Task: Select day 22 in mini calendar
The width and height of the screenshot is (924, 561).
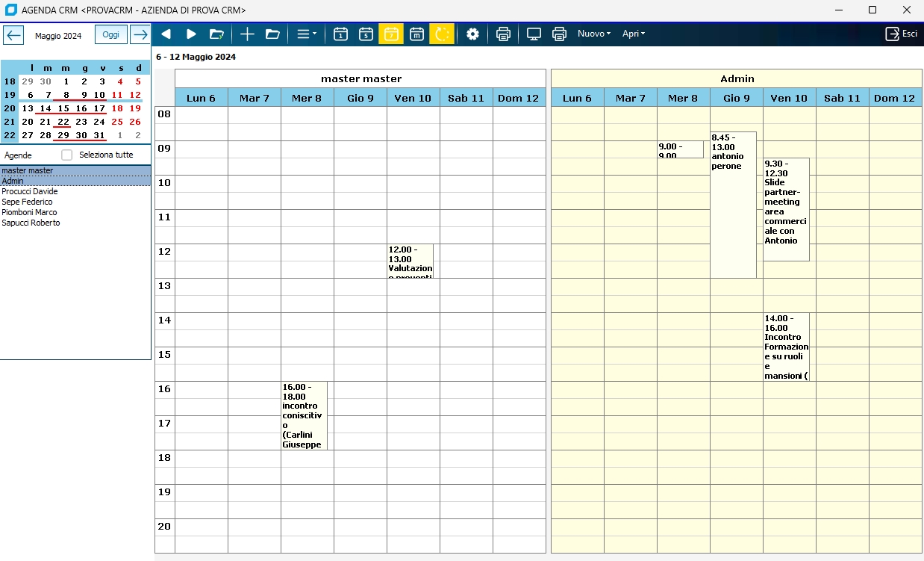Action: coord(63,122)
